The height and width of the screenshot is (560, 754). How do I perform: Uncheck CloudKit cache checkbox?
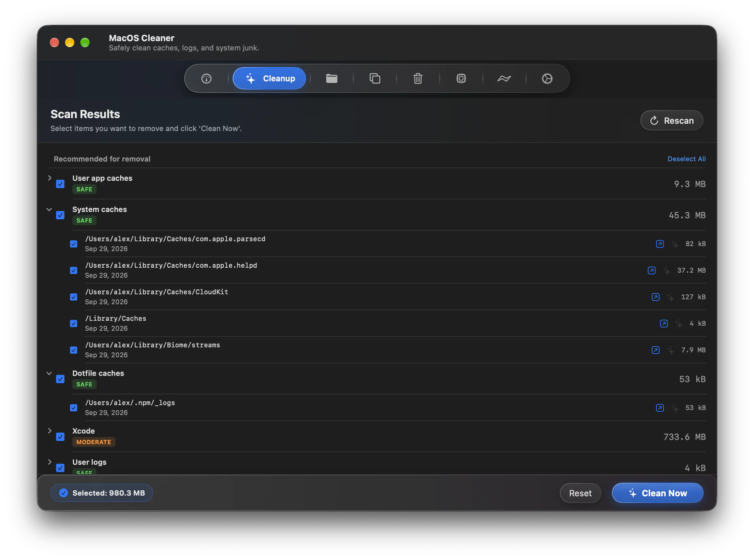point(74,297)
